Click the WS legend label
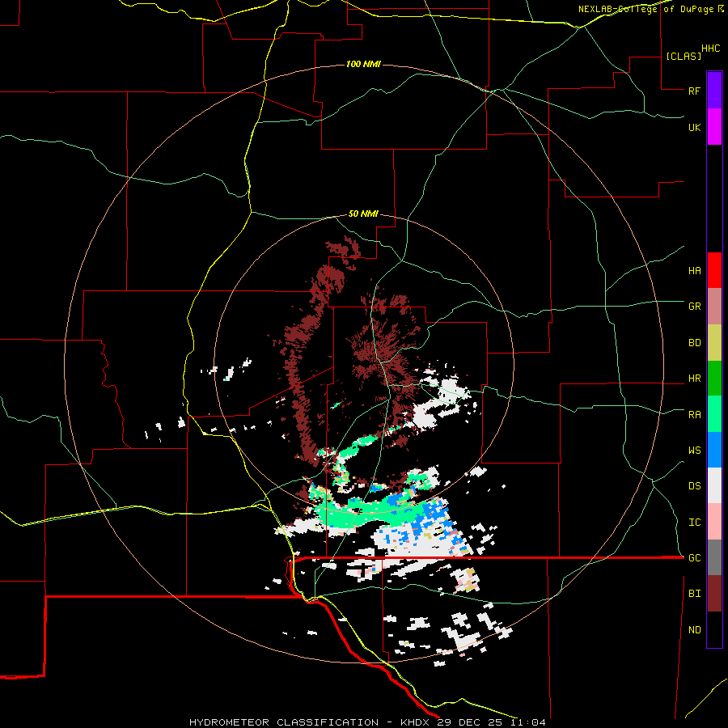Viewport: 728px width, 728px height. (x=694, y=451)
